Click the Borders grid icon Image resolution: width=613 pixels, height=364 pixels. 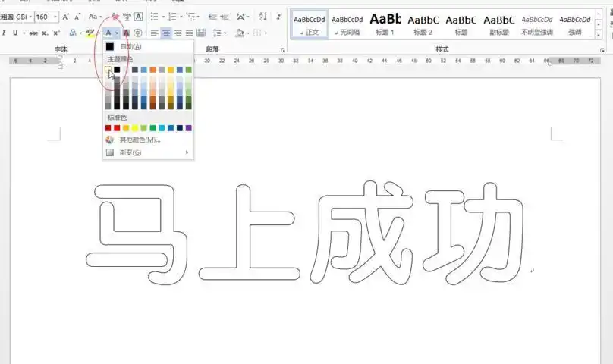[x=257, y=33]
